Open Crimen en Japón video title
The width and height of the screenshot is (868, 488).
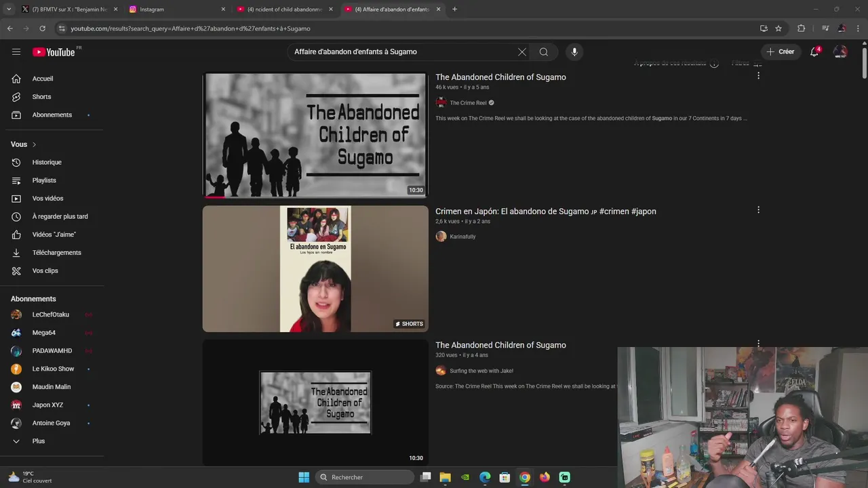[x=546, y=211]
